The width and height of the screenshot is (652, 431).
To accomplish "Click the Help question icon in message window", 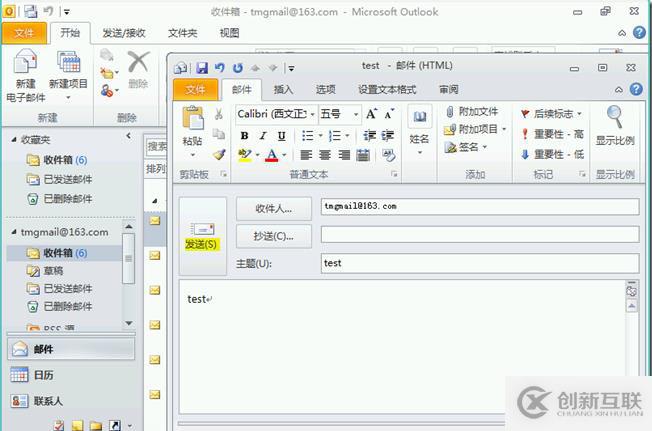I will tap(636, 89).
